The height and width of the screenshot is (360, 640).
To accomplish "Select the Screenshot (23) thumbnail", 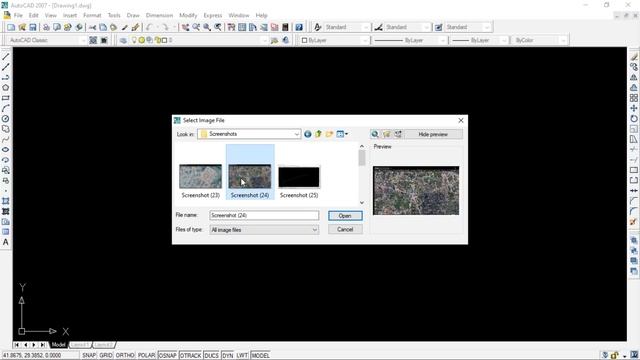I will pos(200,176).
